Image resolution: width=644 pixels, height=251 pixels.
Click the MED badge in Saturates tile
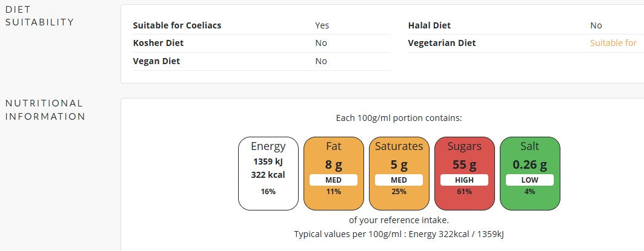(x=399, y=180)
